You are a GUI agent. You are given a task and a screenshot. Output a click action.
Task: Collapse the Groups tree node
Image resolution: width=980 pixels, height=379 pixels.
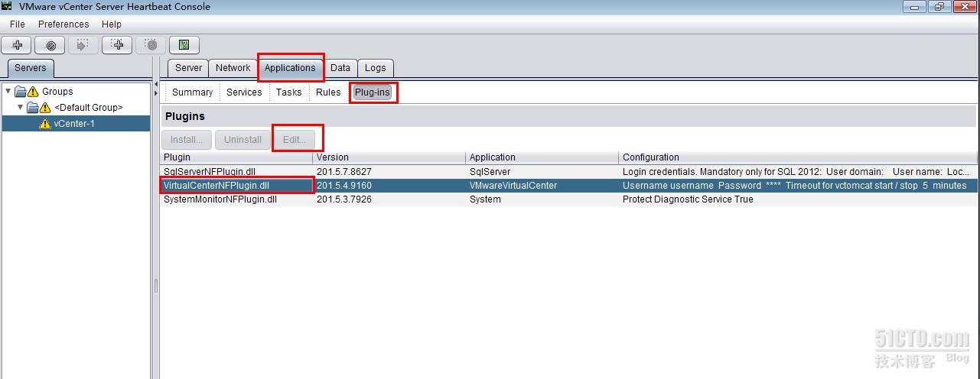[x=8, y=92]
